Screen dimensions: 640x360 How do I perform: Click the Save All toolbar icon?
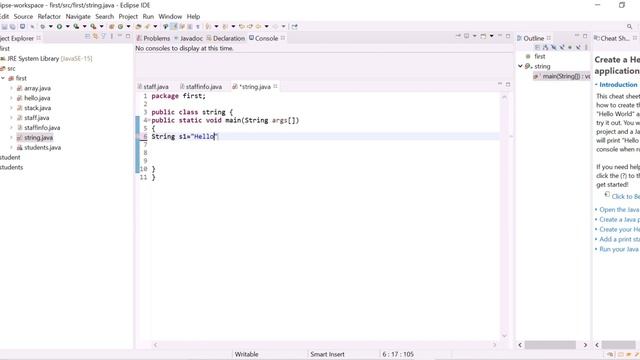[13, 27]
